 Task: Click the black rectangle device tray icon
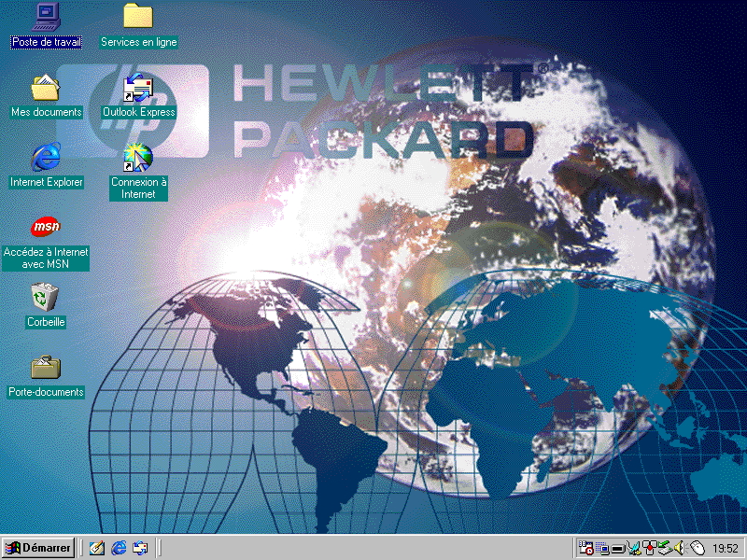(618, 550)
